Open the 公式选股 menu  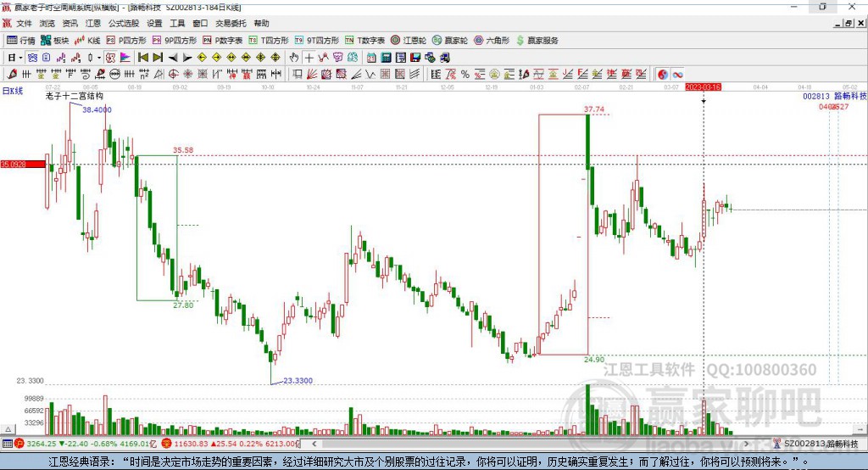pyautogui.click(x=124, y=23)
